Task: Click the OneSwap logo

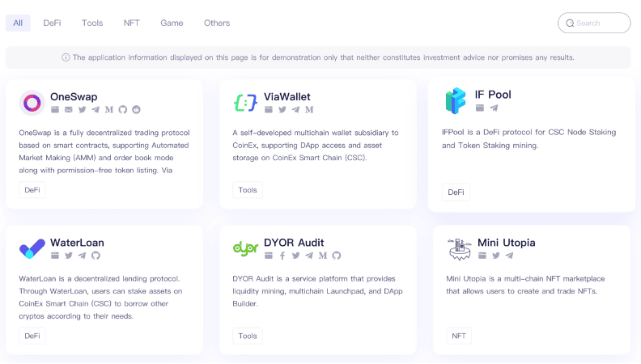Action: pyautogui.click(x=32, y=103)
